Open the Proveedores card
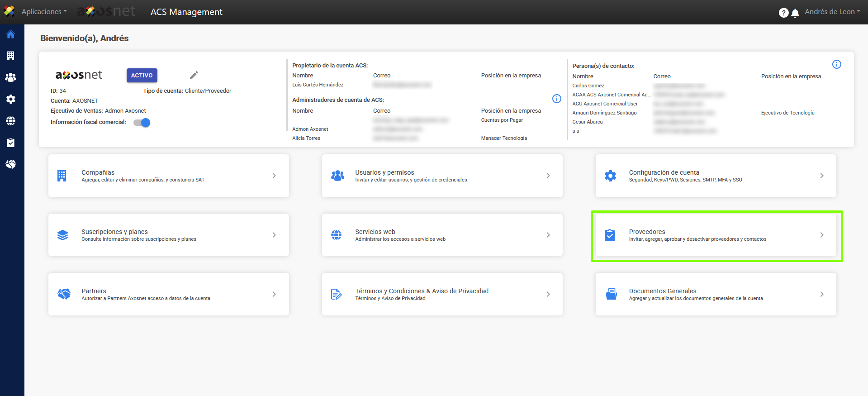The height and width of the screenshot is (396, 868). pyautogui.click(x=716, y=235)
